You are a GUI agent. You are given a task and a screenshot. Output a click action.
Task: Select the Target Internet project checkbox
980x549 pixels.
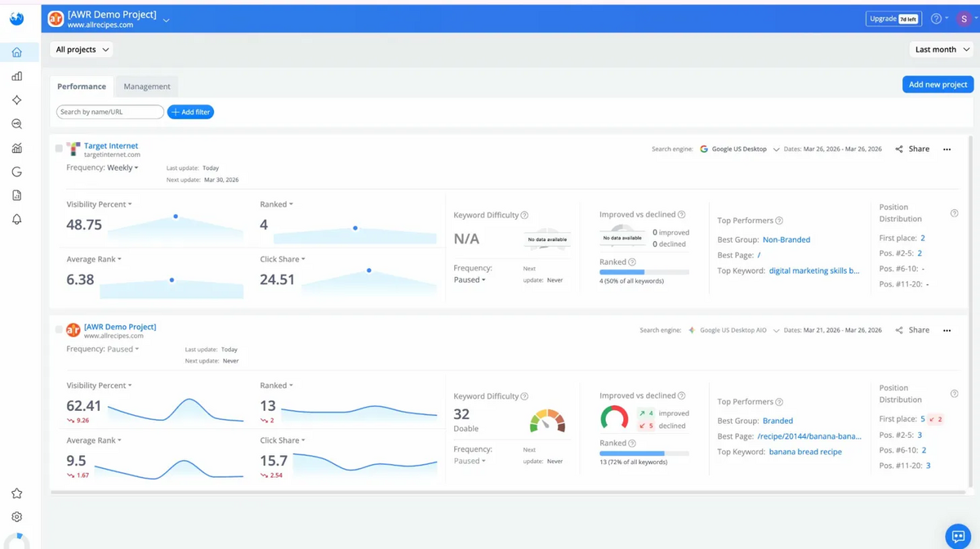click(x=59, y=149)
